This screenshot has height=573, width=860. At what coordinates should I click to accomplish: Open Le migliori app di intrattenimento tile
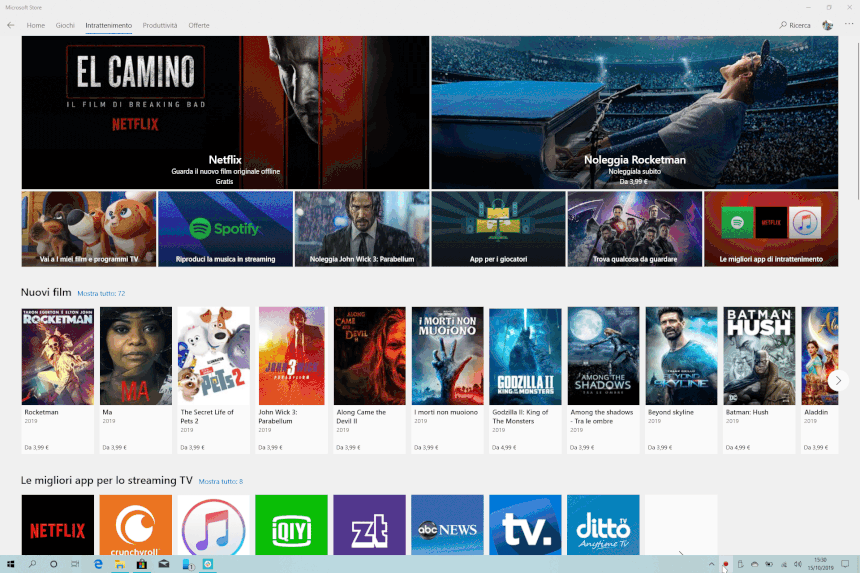pos(771,229)
